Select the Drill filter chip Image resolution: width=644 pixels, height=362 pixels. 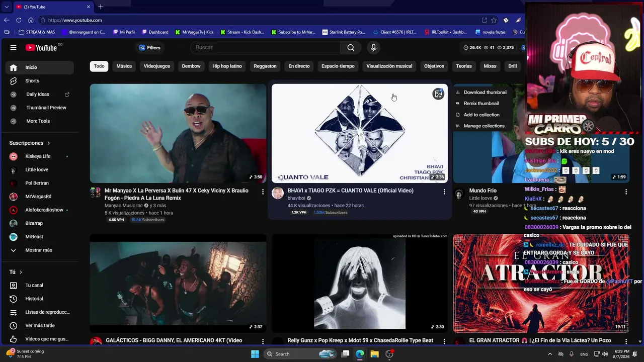(513, 66)
